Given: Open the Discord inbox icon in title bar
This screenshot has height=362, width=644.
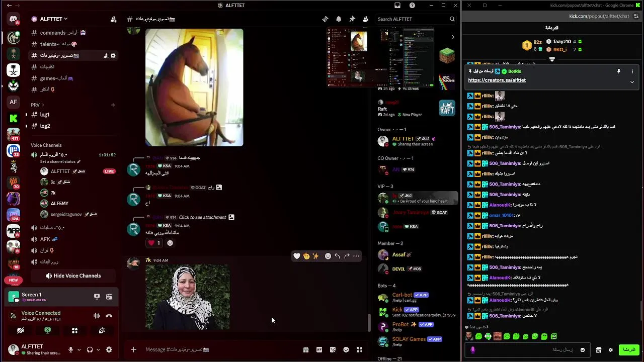Looking at the screenshot, I should (x=397, y=6).
